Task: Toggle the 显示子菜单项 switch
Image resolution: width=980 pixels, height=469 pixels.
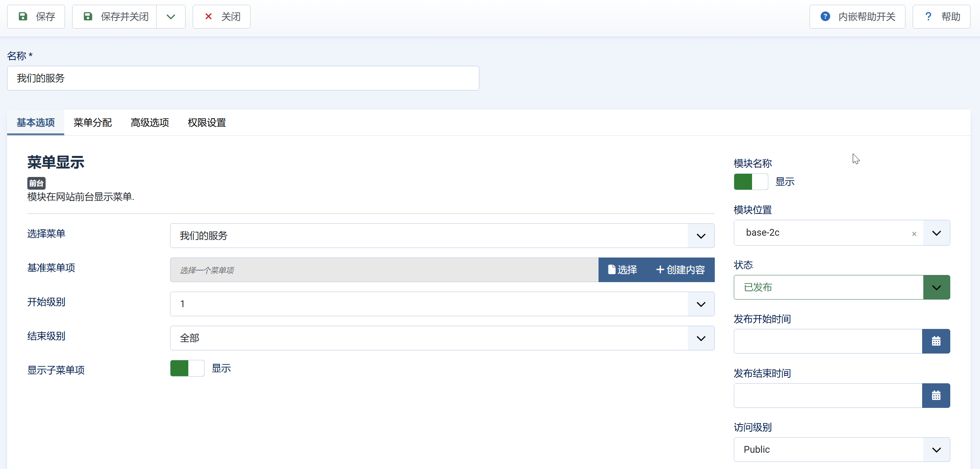Action: tap(187, 368)
